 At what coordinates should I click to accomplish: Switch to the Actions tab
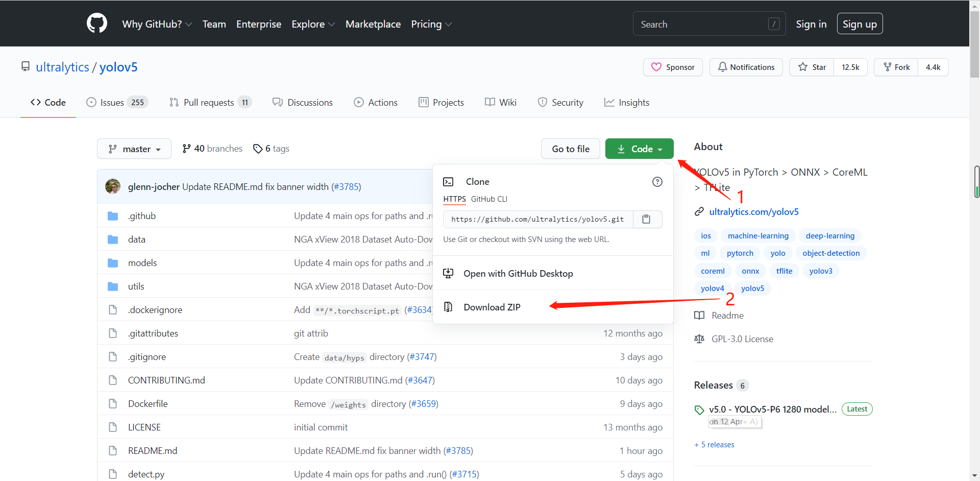(376, 103)
